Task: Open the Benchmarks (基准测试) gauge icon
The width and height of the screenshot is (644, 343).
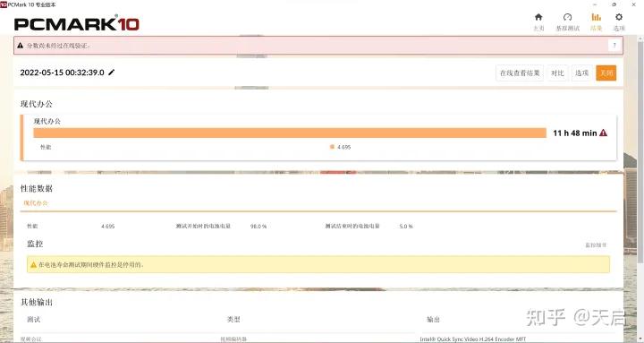Action: click(x=568, y=17)
